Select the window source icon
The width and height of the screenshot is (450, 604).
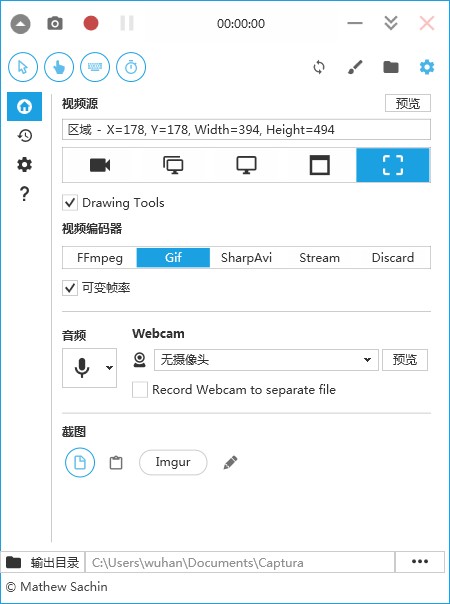[x=319, y=165]
